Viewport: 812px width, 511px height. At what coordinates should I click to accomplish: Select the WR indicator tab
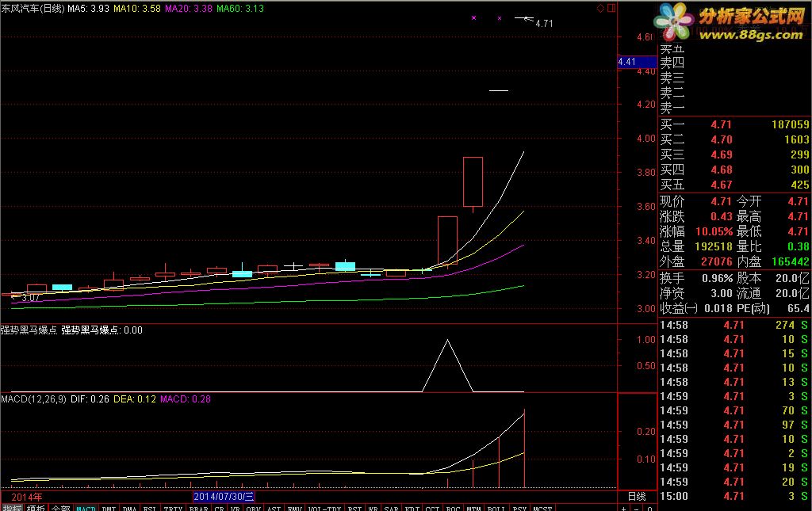[x=373, y=509]
